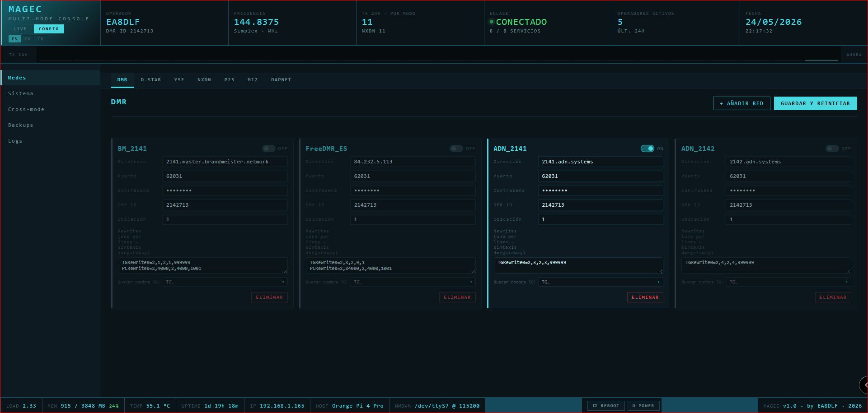Open the P25 tab
This screenshot has height=413, width=868.
coord(230,80)
